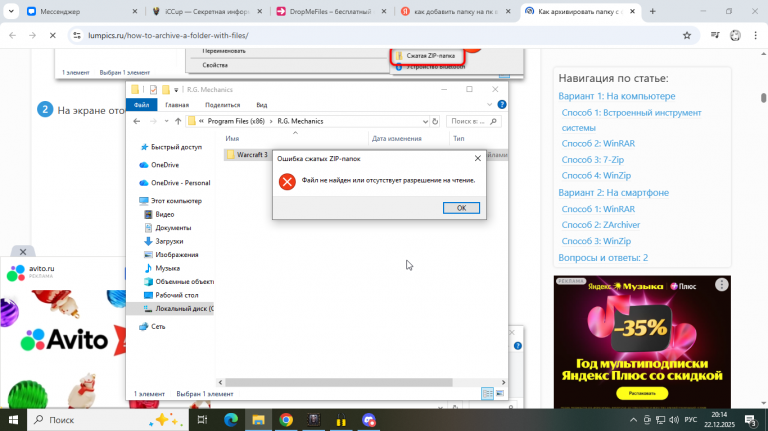Viewport: 768px width, 431px height.
Task: Open Yandex Music ad options menu
Action: pyautogui.click(x=721, y=285)
